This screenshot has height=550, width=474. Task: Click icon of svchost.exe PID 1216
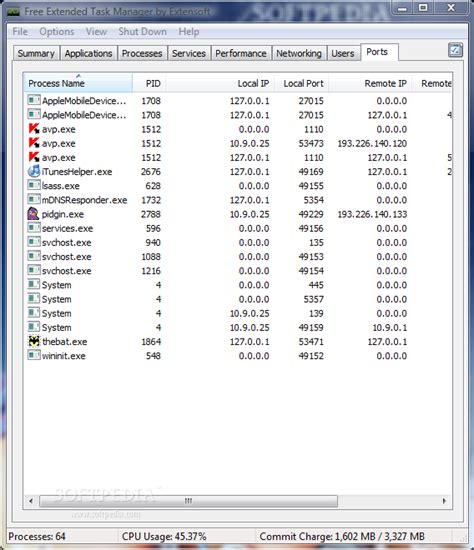[x=34, y=270]
